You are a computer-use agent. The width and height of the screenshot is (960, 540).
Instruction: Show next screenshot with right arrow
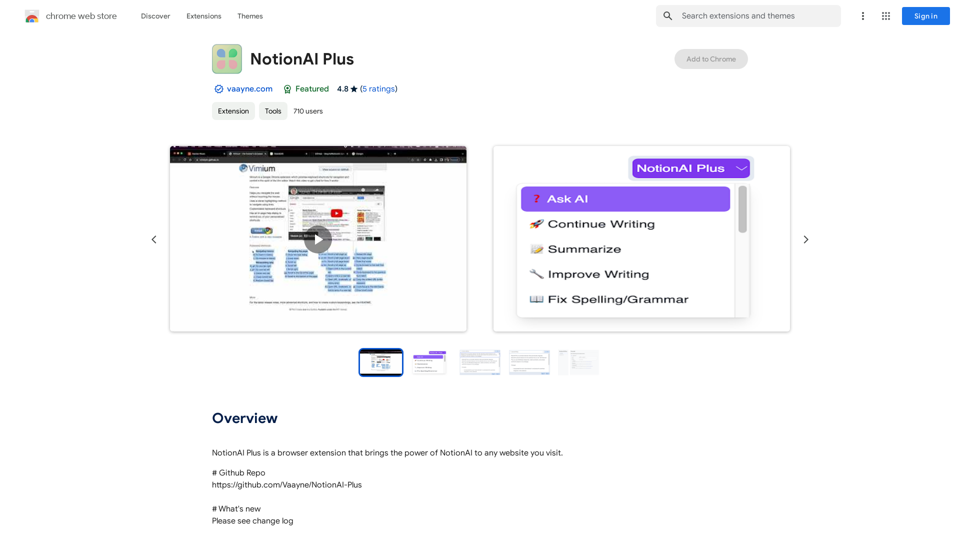pyautogui.click(x=806, y=239)
